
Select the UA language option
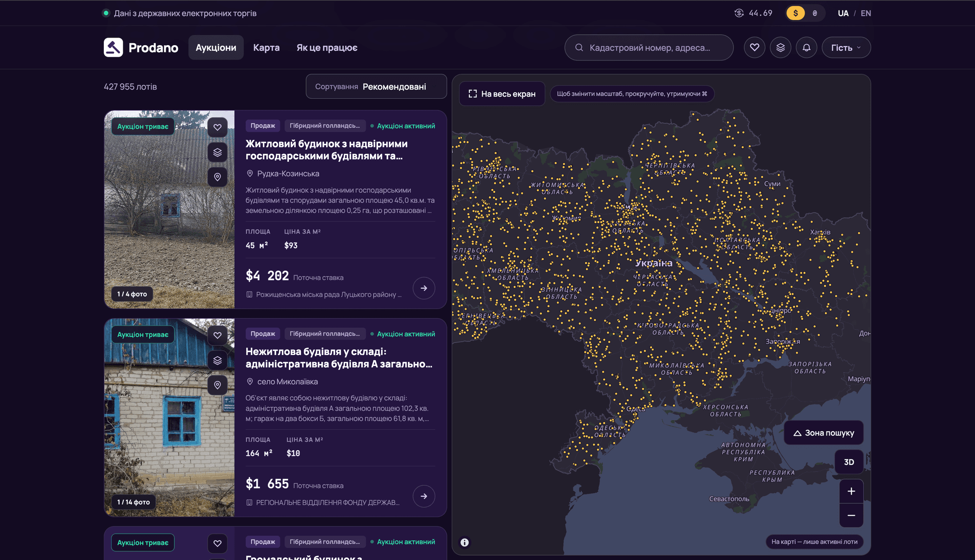point(843,13)
